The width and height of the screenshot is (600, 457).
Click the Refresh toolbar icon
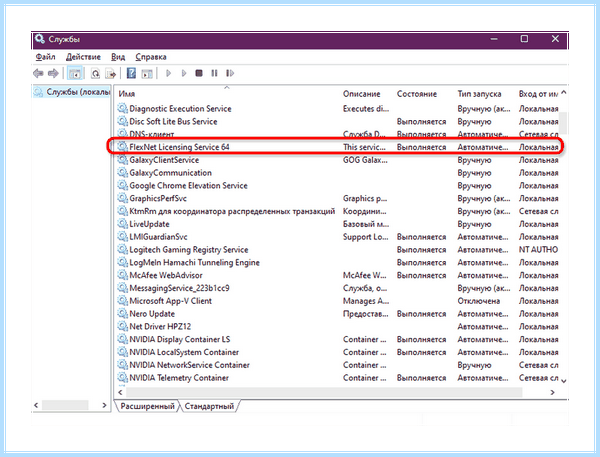[95, 73]
